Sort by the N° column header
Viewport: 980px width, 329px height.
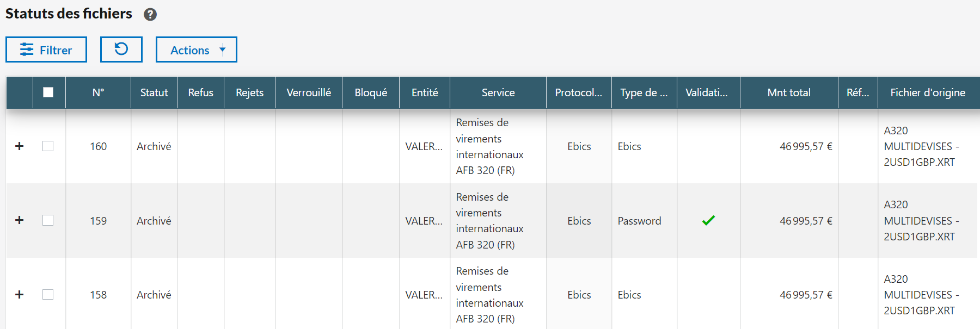pos(98,92)
